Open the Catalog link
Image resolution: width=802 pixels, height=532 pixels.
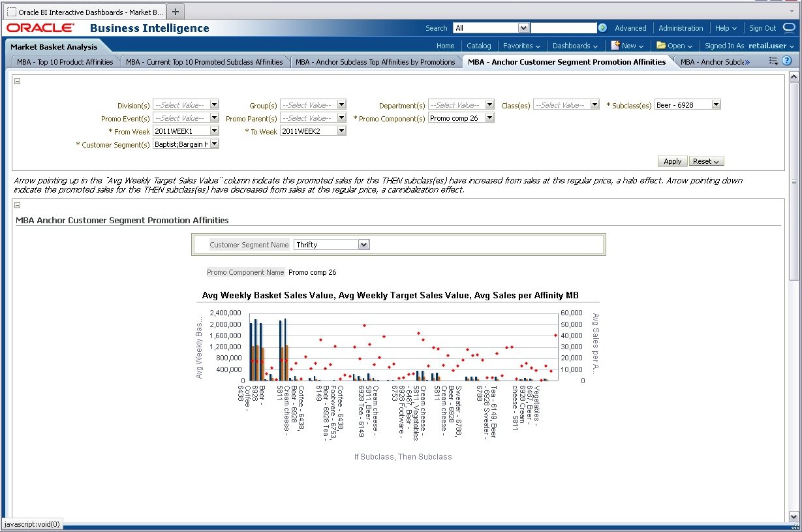tap(478, 46)
